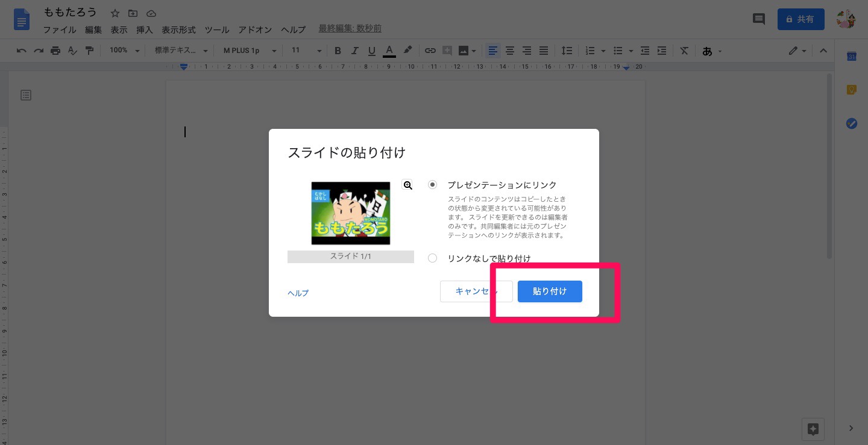The image size is (868, 445).
Task: Collapse the toolbar with the up chevron
Action: coord(823,51)
